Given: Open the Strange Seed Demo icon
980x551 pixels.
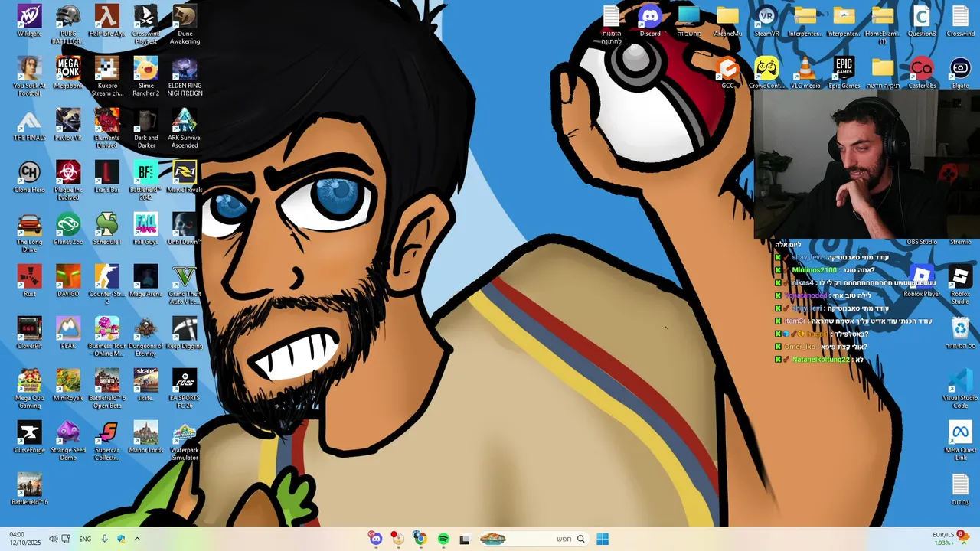Looking at the screenshot, I should [68, 440].
